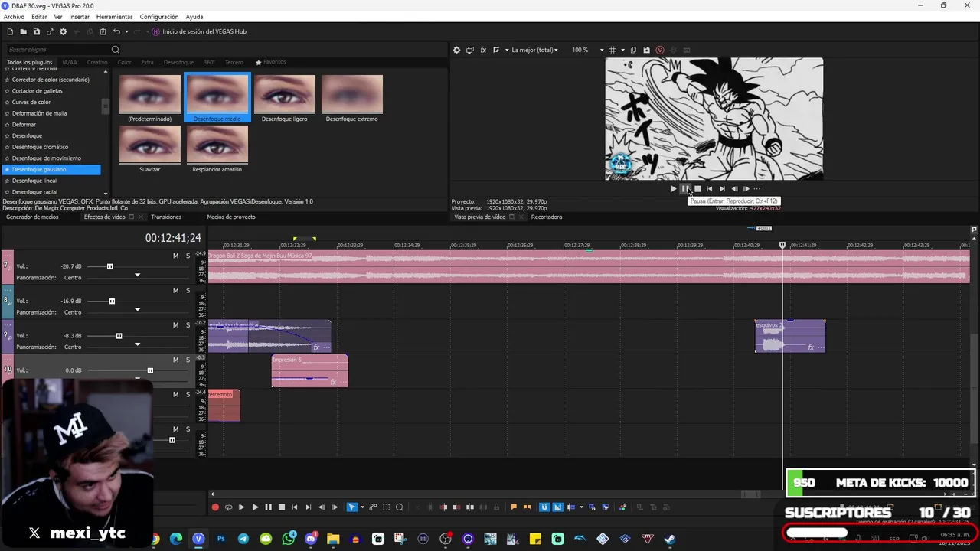Click the plugin search magnifier icon
Image resolution: width=980 pixels, height=551 pixels.
point(115,50)
